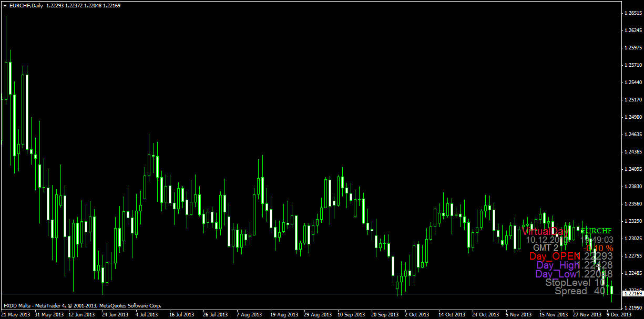The image size is (644, 319).
Task: Select the purple Day_High label
Action: [557, 265]
